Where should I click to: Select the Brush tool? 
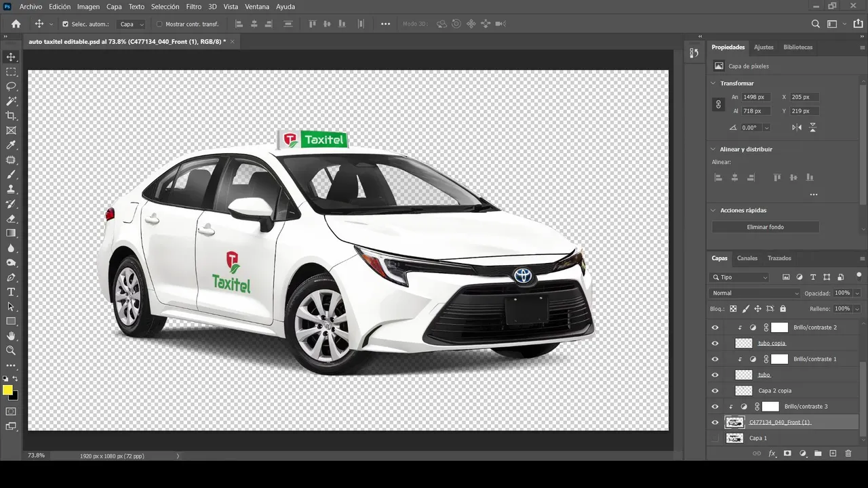coord(11,174)
